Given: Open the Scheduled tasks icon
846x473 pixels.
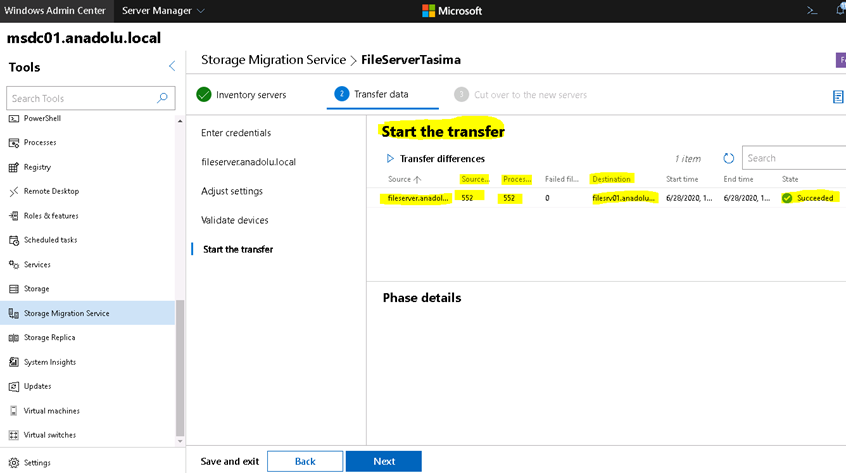Looking at the screenshot, I should click(x=13, y=240).
